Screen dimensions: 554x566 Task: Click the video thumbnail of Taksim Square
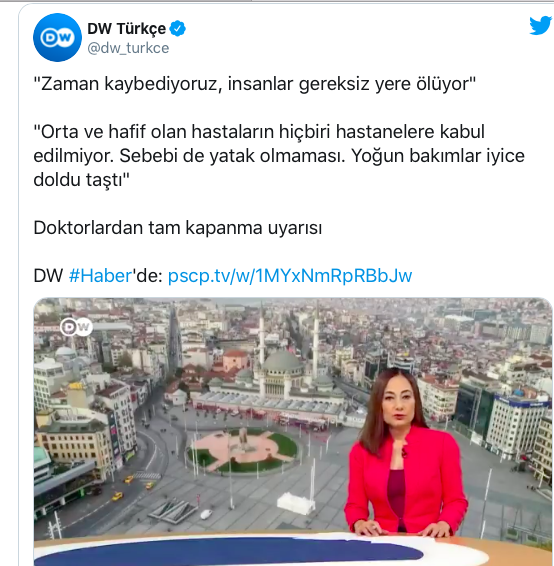(x=293, y=432)
